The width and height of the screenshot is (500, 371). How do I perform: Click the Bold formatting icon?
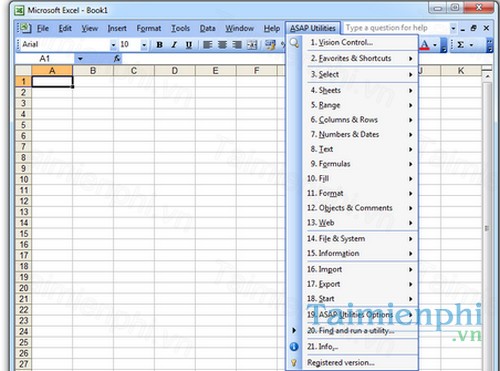(x=159, y=45)
